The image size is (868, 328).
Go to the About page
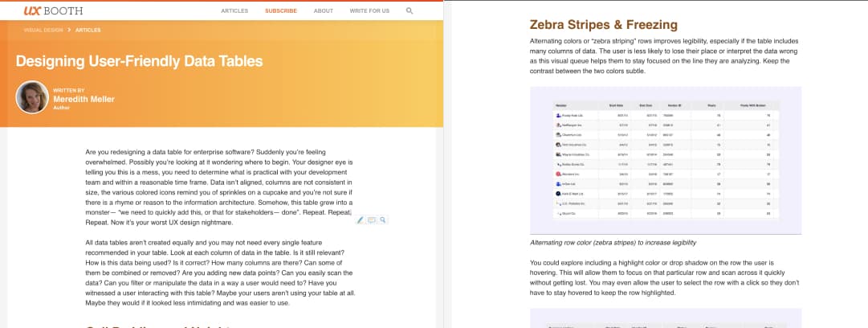point(324,11)
